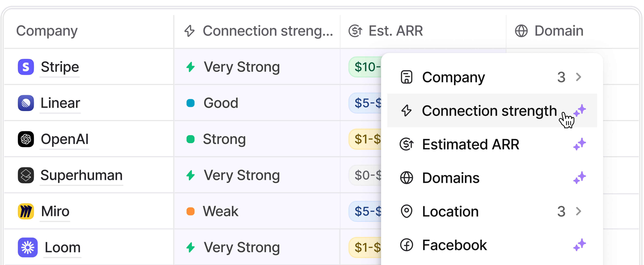Viewport: 644px width, 265px height.
Task: Click the Stripe company logo icon
Action: click(x=26, y=67)
